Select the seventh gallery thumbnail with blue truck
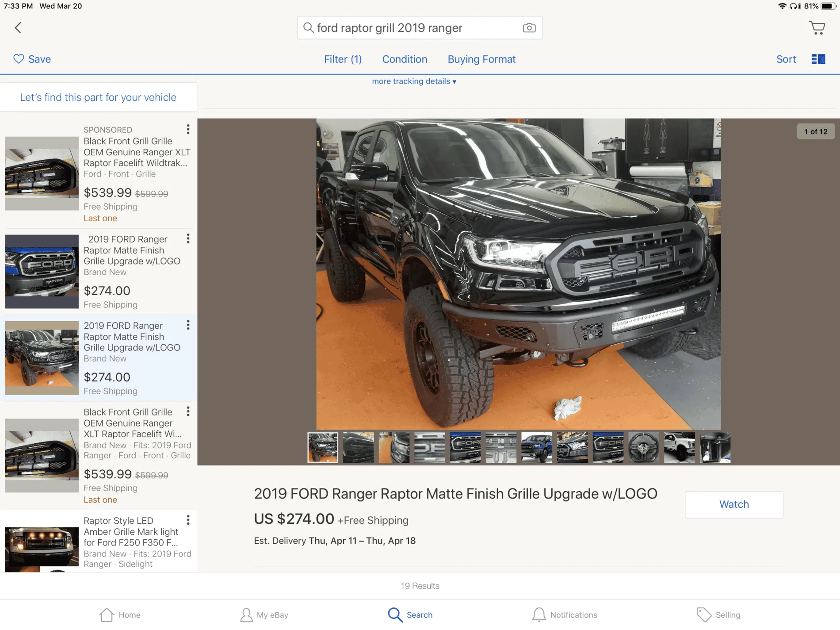 [x=537, y=448]
